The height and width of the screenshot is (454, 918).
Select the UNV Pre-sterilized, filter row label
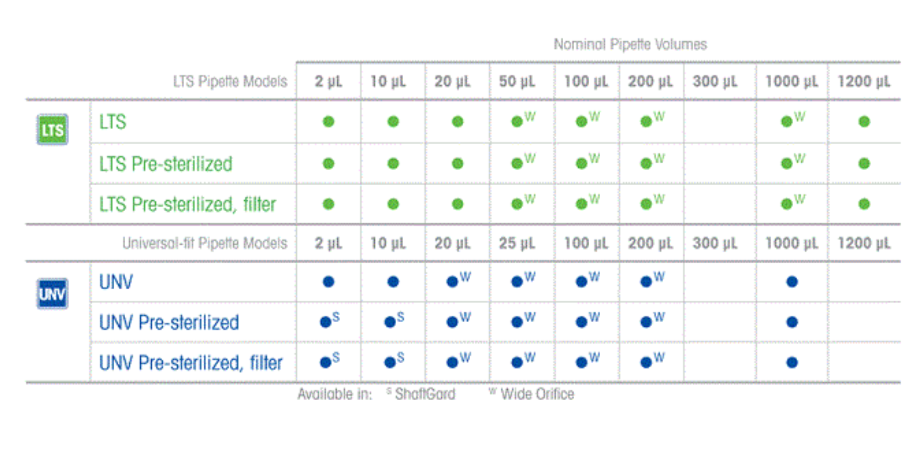pos(191,363)
